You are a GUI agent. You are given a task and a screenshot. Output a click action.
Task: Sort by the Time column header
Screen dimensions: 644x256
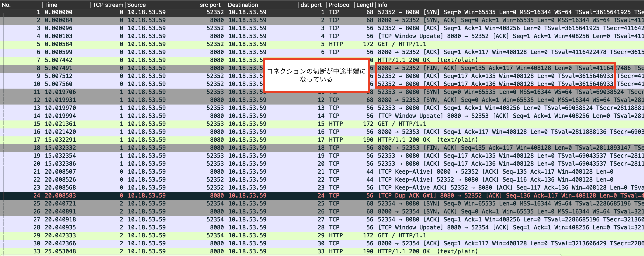pyautogui.click(x=67, y=5)
